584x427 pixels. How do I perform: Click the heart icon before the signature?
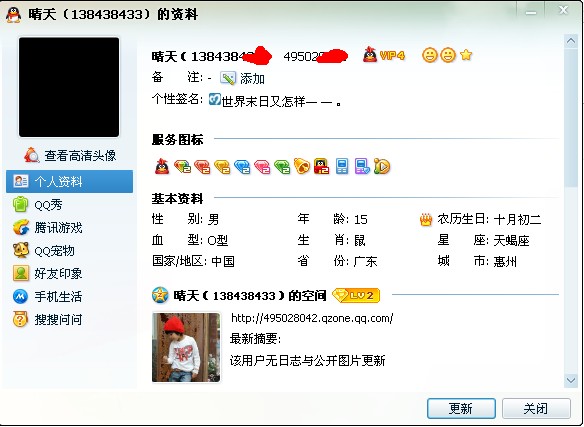point(215,99)
